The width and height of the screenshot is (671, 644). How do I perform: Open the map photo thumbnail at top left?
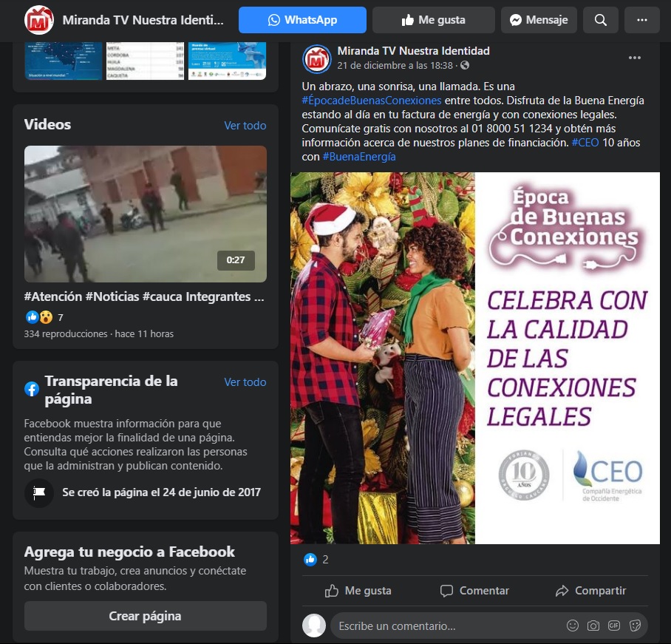click(64, 61)
